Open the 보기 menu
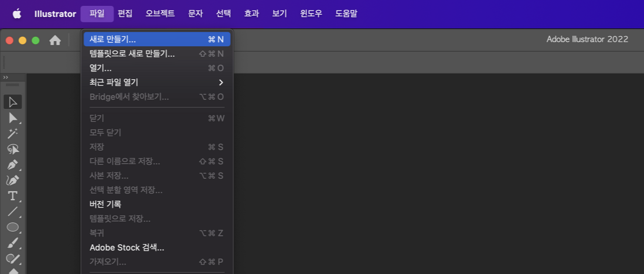644x274 pixels. 280,14
